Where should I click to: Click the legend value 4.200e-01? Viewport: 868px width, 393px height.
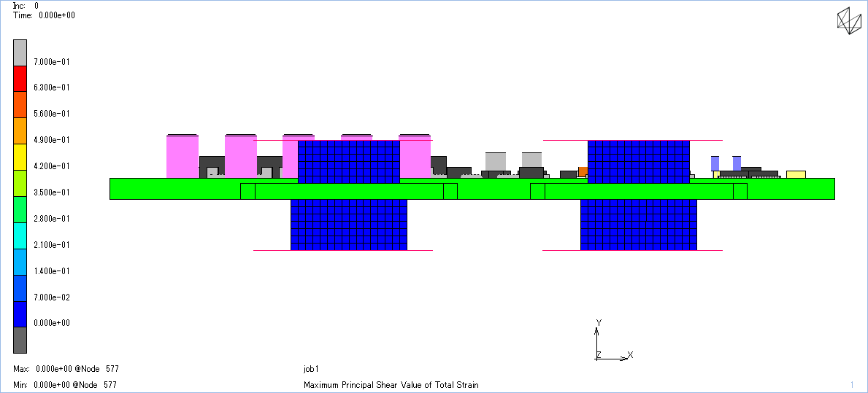pos(52,166)
